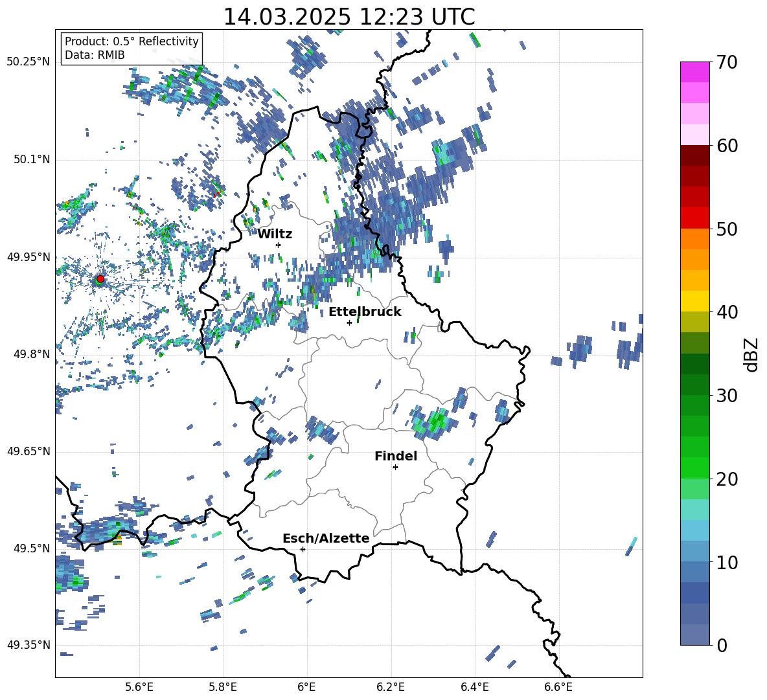Click the 50.25°N latitude label
The width and height of the screenshot is (767, 700).
click(29, 62)
